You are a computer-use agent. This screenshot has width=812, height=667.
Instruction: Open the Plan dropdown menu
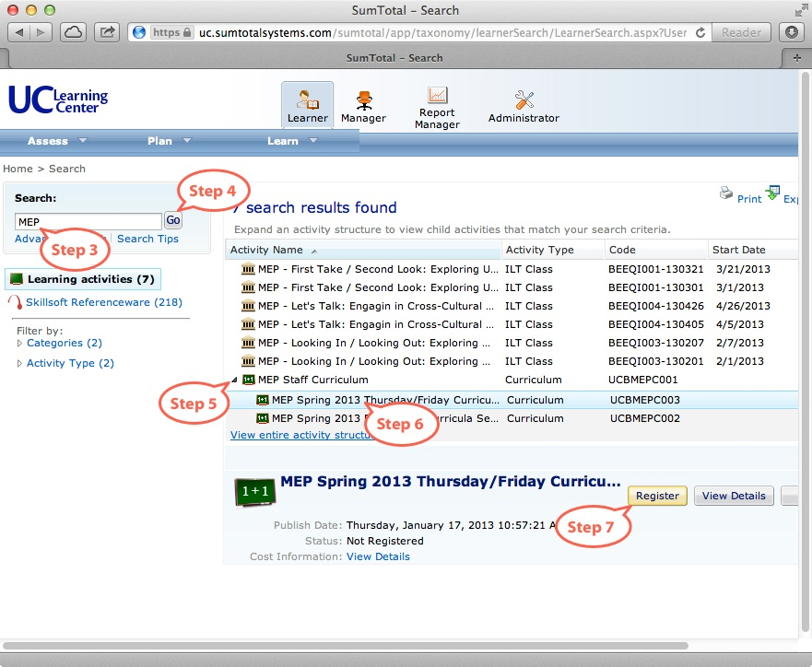(x=169, y=141)
